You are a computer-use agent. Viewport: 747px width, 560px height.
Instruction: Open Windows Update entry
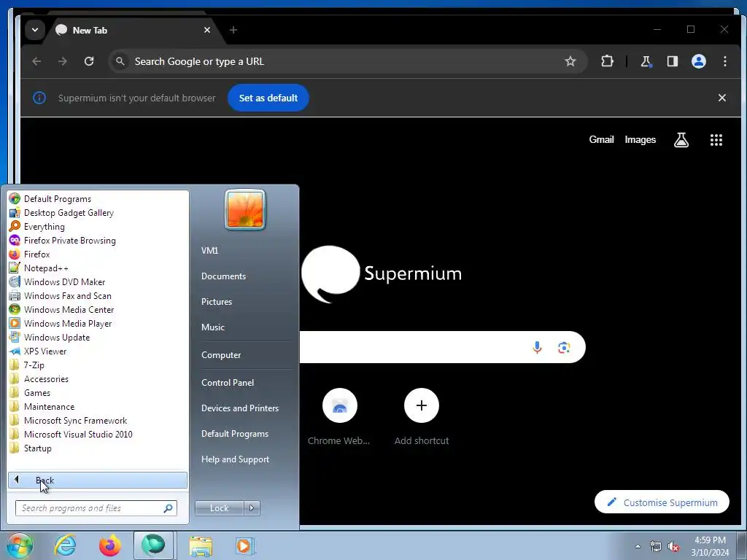tap(98, 337)
